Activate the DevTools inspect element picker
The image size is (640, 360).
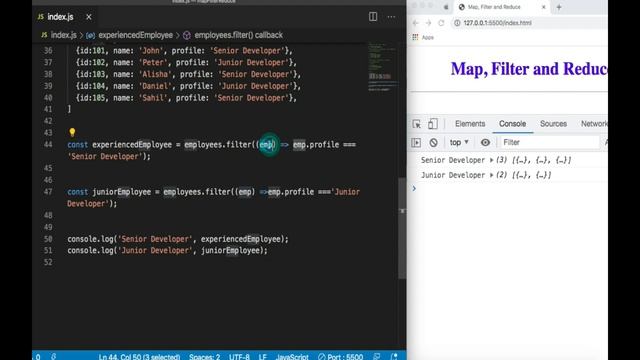417,124
